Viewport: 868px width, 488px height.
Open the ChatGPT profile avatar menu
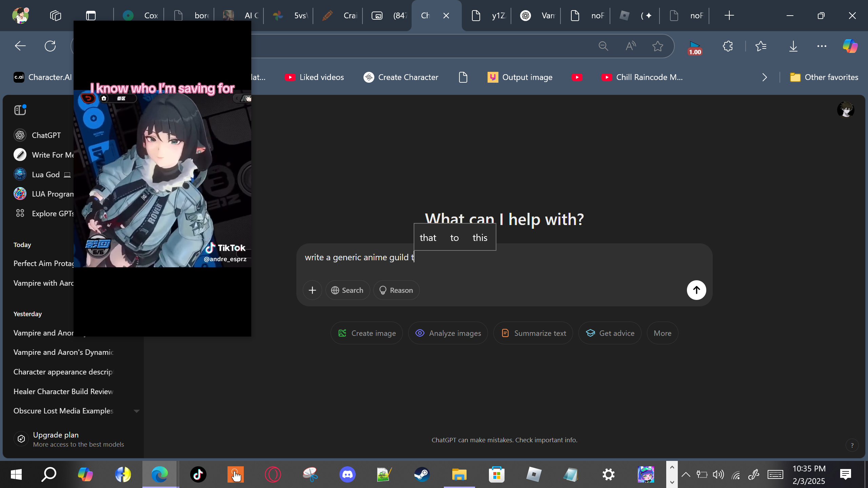pos(846,110)
